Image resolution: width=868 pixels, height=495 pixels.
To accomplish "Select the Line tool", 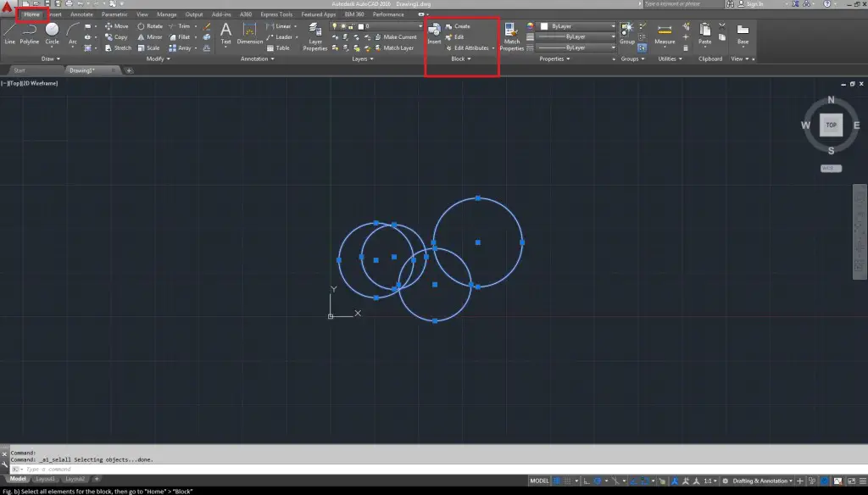I will pyautogui.click(x=10, y=33).
